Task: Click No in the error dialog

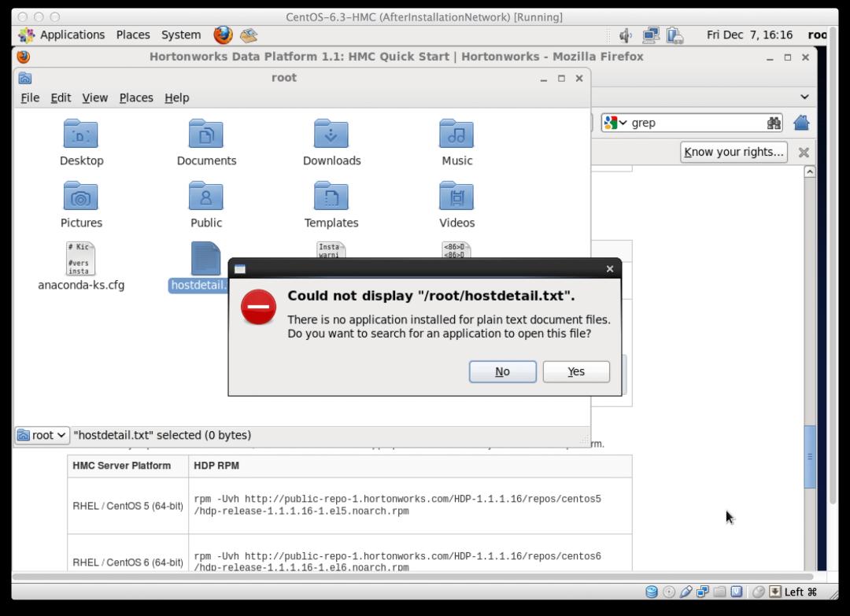Action: pyautogui.click(x=502, y=371)
